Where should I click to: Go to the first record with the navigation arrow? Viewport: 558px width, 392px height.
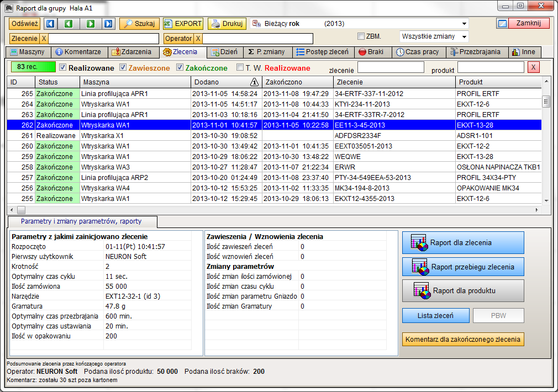pos(50,24)
